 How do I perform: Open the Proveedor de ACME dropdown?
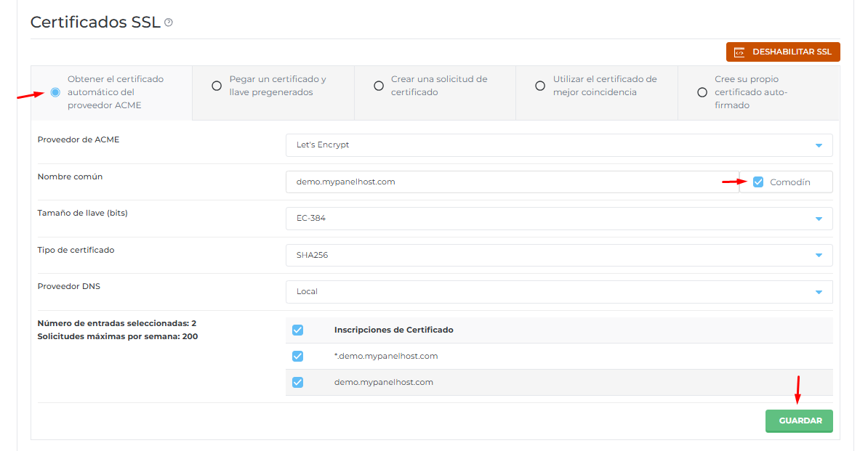[558, 145]
